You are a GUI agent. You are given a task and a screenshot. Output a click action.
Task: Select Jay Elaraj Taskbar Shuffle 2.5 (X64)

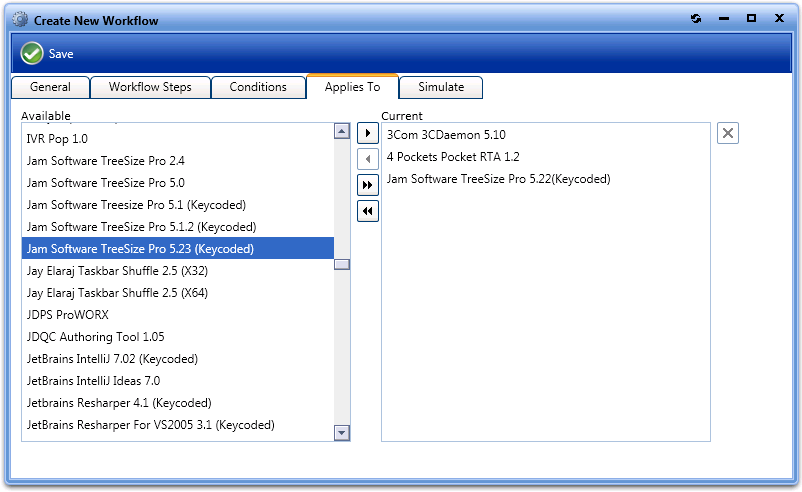point(178,293)
